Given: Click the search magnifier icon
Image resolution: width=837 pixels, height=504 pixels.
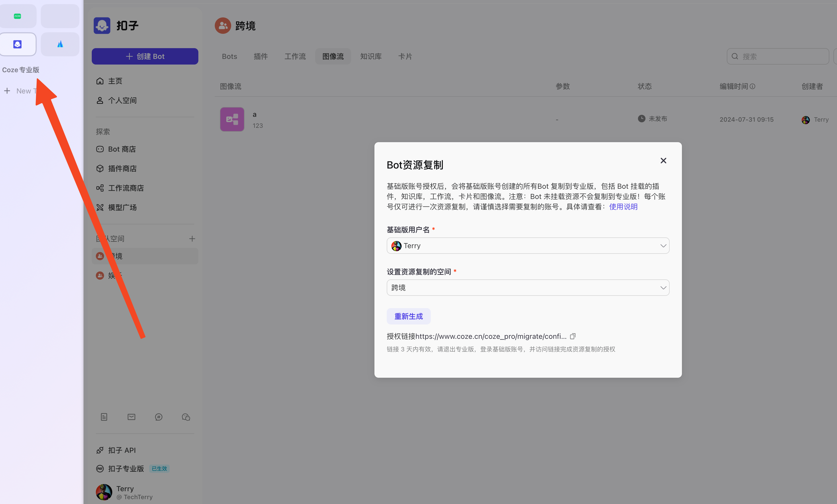Looking at the screenshot, I should click(735, 56).
